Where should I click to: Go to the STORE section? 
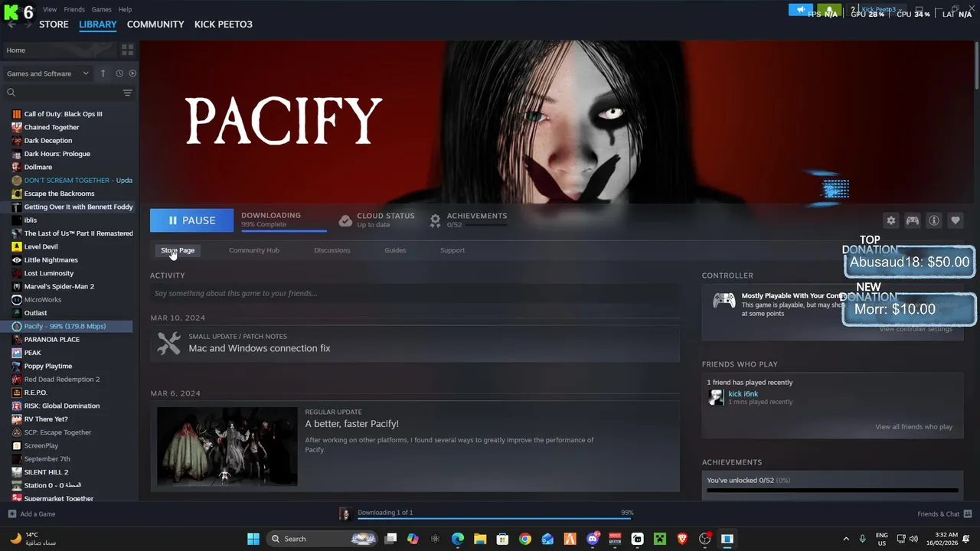tap(54, 24)
